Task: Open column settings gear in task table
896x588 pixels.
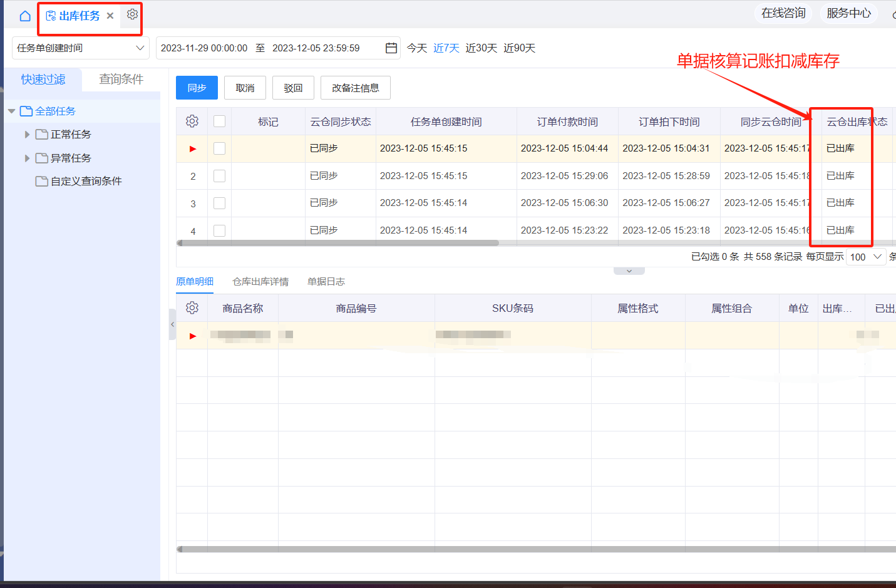Action: point(192,121)
